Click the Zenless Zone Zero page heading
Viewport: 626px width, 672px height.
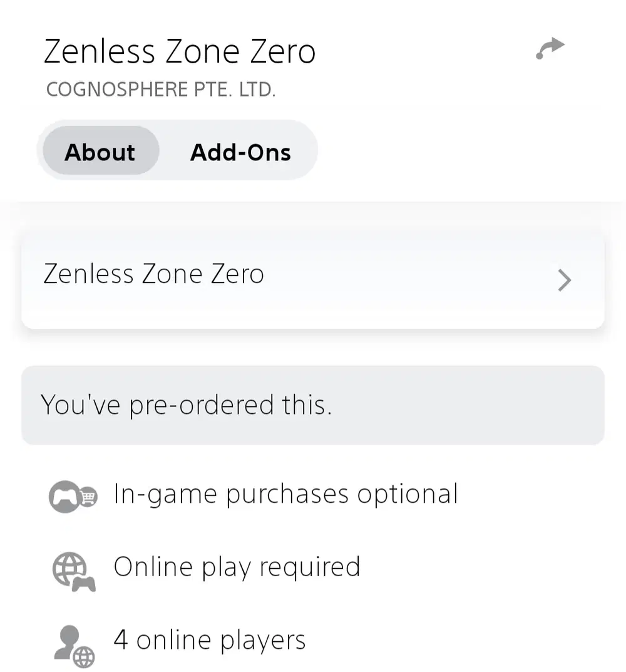click(x=180, y=51)
